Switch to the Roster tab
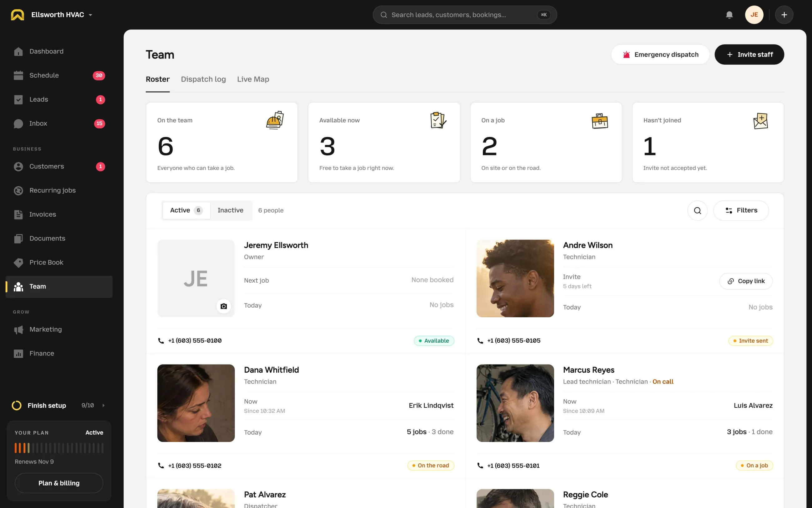 click(x=158, y=79)
